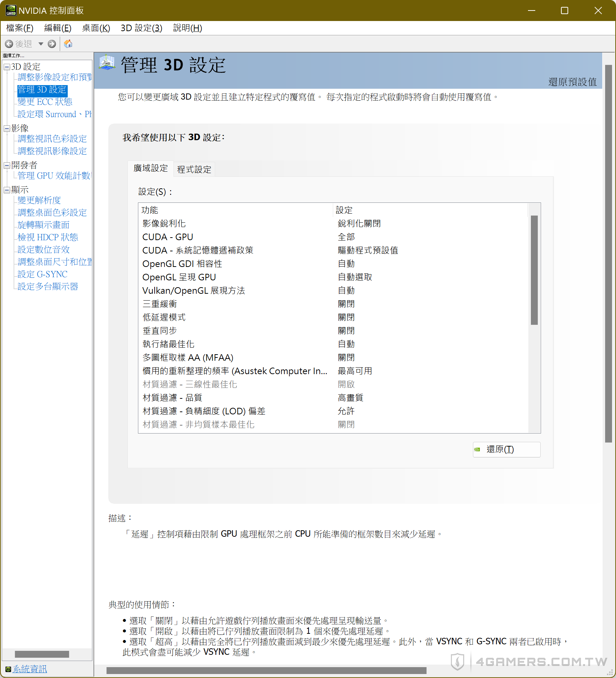616x678 pixels.
Task: Open 變更 ECC 狀態 tree item
Action: pyautogui.click(x=45, y=102)
